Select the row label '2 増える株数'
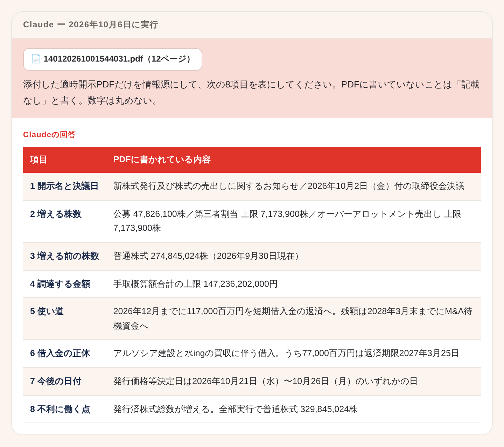Image resolution: width=504 pixels, height=447 pixels. 56,214
